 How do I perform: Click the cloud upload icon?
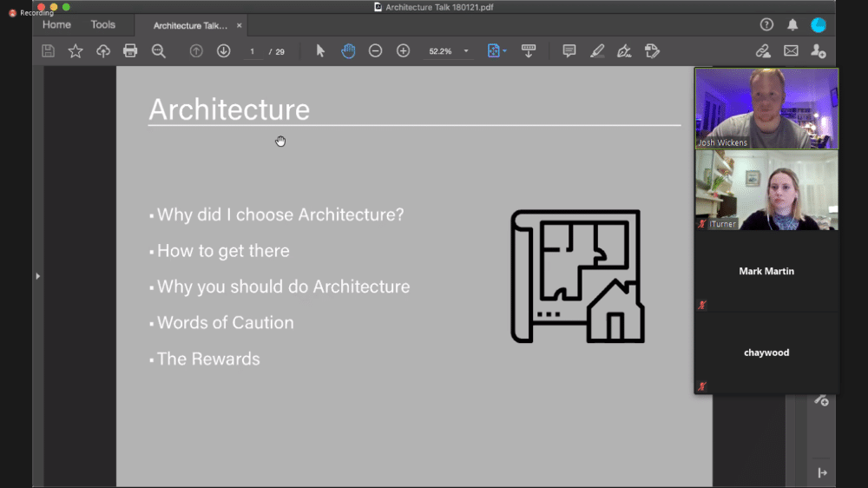click(x=103, y=51)
